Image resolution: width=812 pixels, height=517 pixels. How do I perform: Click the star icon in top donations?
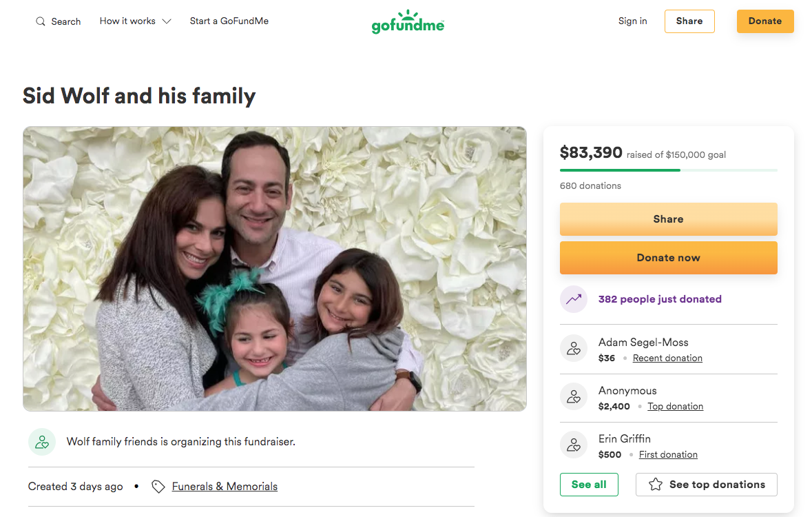(x=656, y=485)
